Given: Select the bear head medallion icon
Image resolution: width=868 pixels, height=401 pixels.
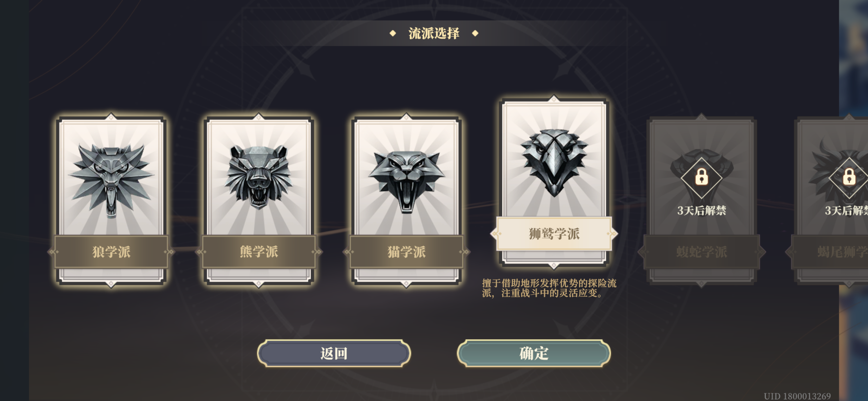Looking at the screenshot, I should [x=258, y=177].
